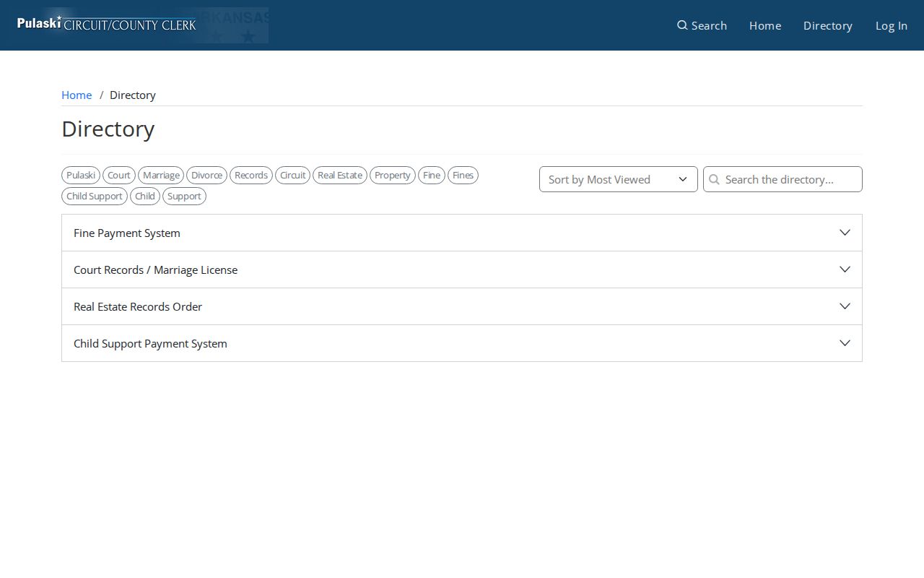The width and height of the screenshot is (924, 578).
Task: Open Directory in the navigation bar
Action: tap(828, 25)
